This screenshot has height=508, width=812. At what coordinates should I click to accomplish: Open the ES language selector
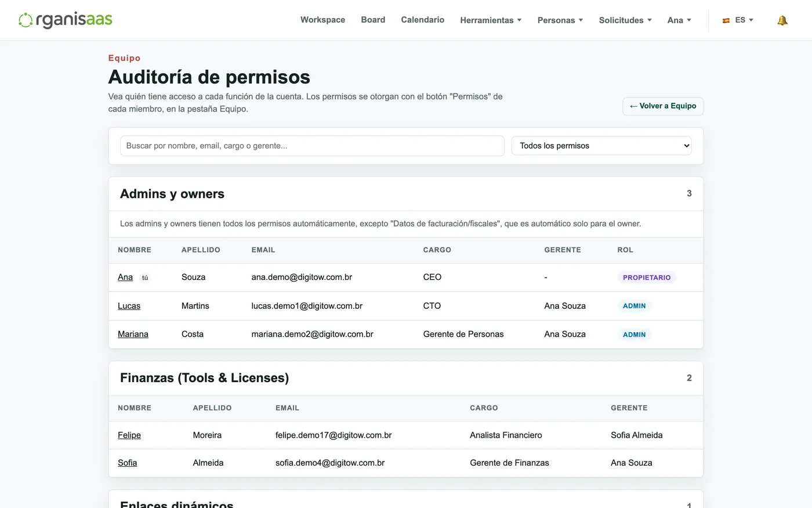(x=738, y=20)
